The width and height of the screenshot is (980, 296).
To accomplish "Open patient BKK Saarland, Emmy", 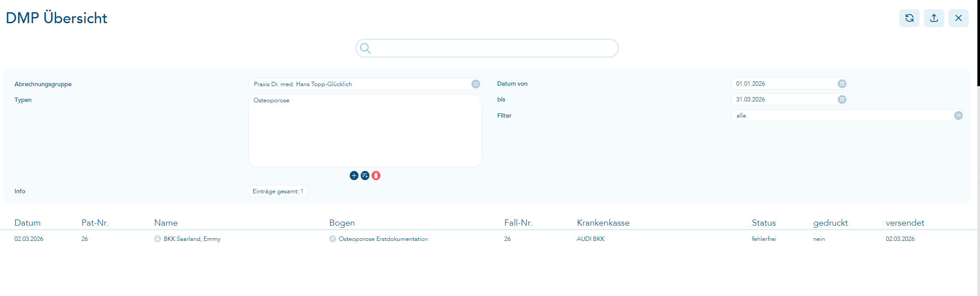I will pyautogui.click(x=192, y=239).
